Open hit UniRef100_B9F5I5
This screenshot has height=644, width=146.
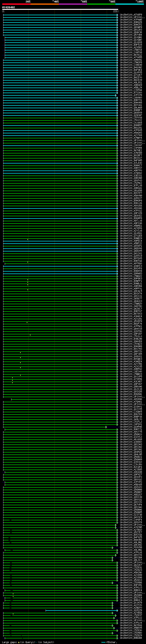[x=131, y=45]
